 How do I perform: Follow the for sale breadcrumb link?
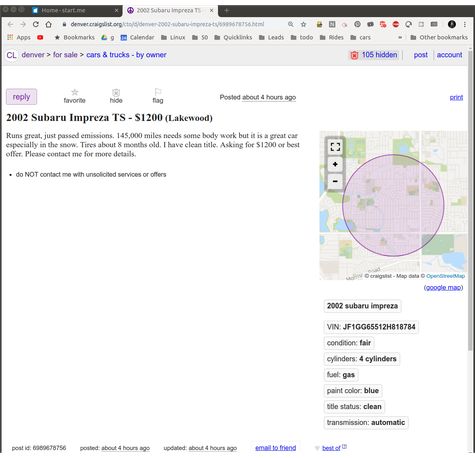[65, 55]
